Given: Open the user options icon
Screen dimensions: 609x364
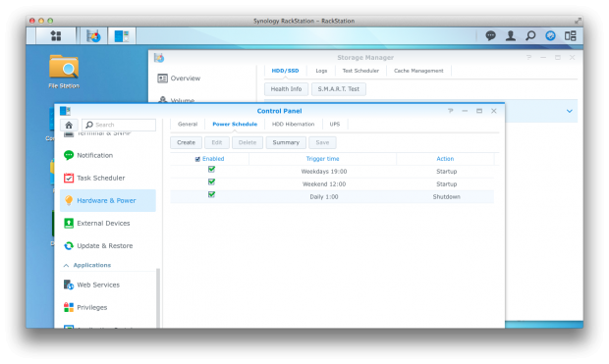Looking at the screenshot, I should pos(511,35).
